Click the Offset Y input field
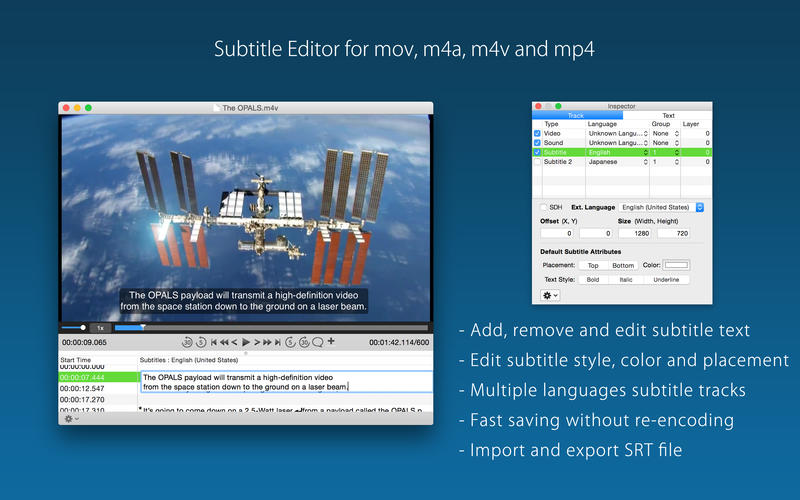This screenshot has height=500, width=800. (596, 233)
